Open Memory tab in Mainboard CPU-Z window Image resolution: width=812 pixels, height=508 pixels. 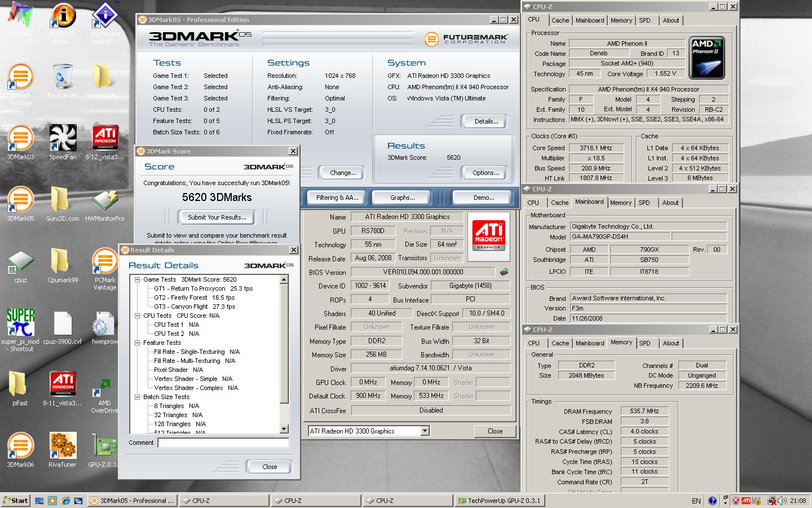[x=621, y=203]
